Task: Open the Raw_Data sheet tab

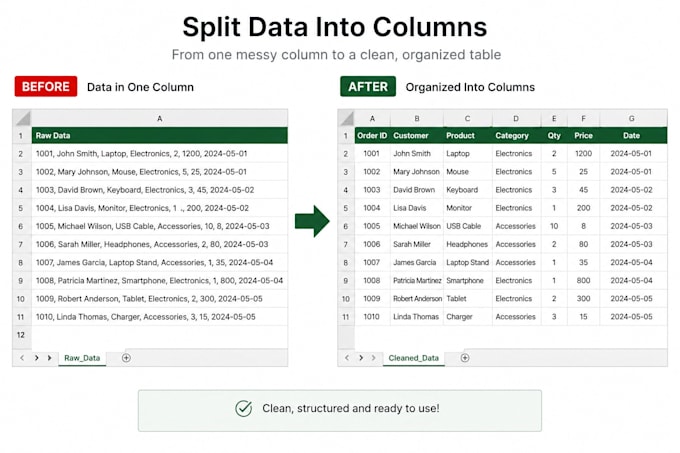Action: [x=82, y=358]
